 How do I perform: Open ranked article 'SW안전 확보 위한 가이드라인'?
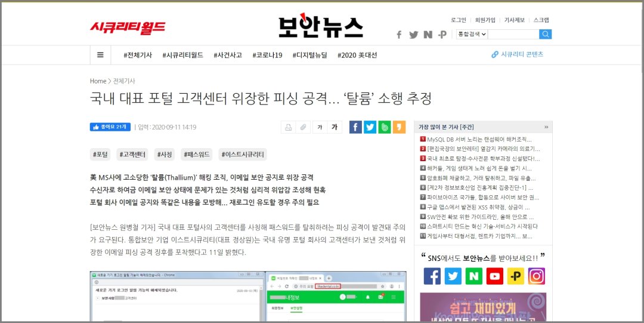coord(480,217)
